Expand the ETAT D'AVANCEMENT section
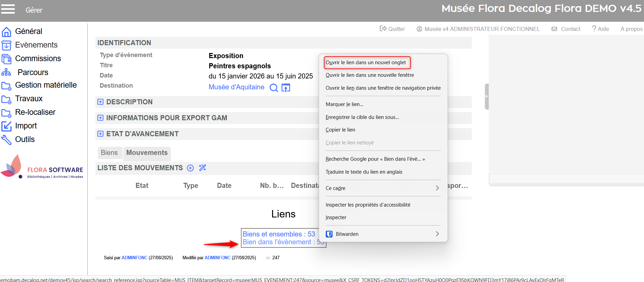Viewport: 644px width, 282px height. pos(101,134)
